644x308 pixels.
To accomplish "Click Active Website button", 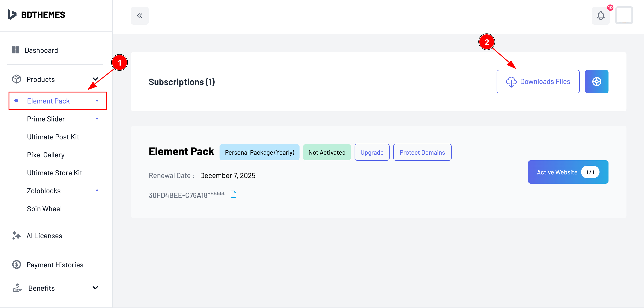I will coord(568,172).
